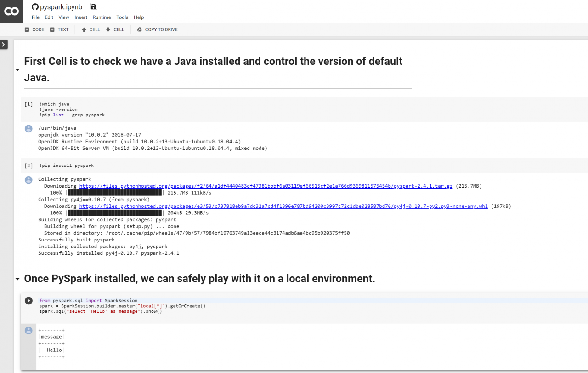
Task: Add a new code cell
Action: tap(34, 29)
